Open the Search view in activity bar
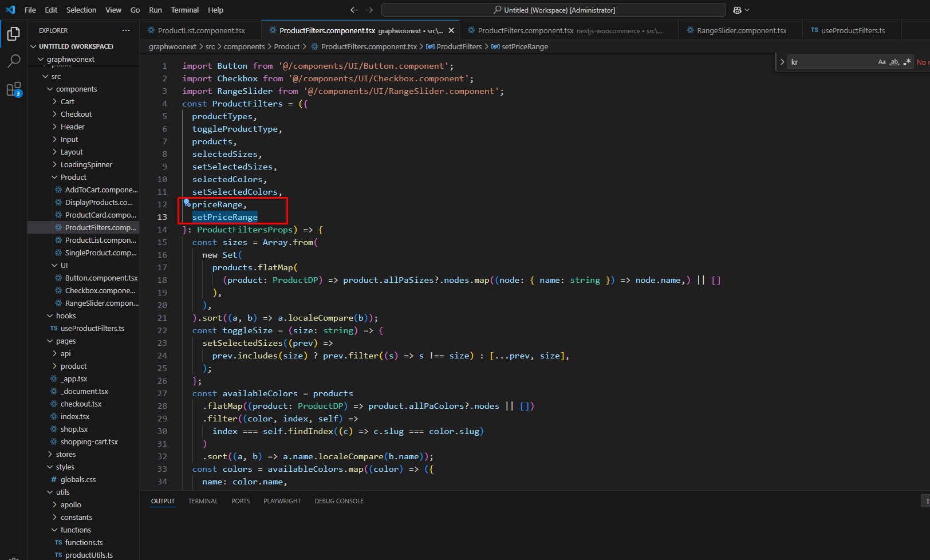 14,61
